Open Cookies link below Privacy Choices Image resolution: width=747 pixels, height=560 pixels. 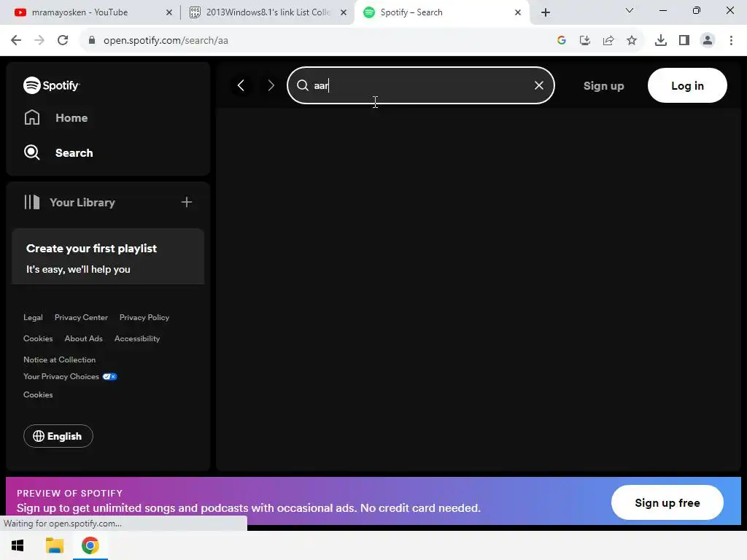tap(38, 394)
